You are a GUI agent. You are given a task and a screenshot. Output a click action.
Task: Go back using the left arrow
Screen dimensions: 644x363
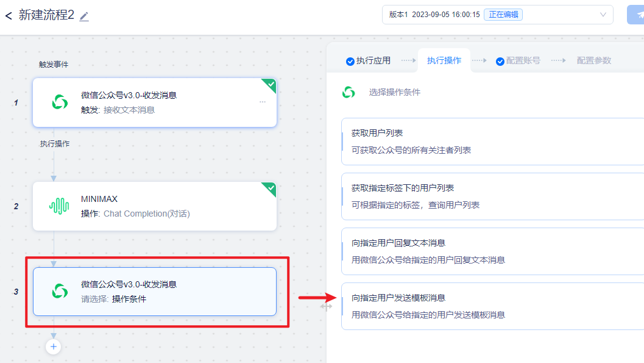coord(9,16)
